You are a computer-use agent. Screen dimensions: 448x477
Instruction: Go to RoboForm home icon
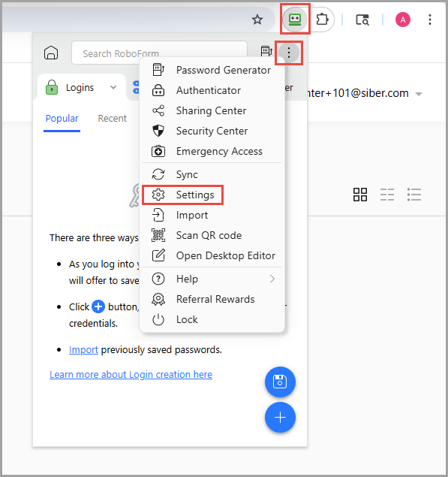pyautogui.click(x=51, y=53)
